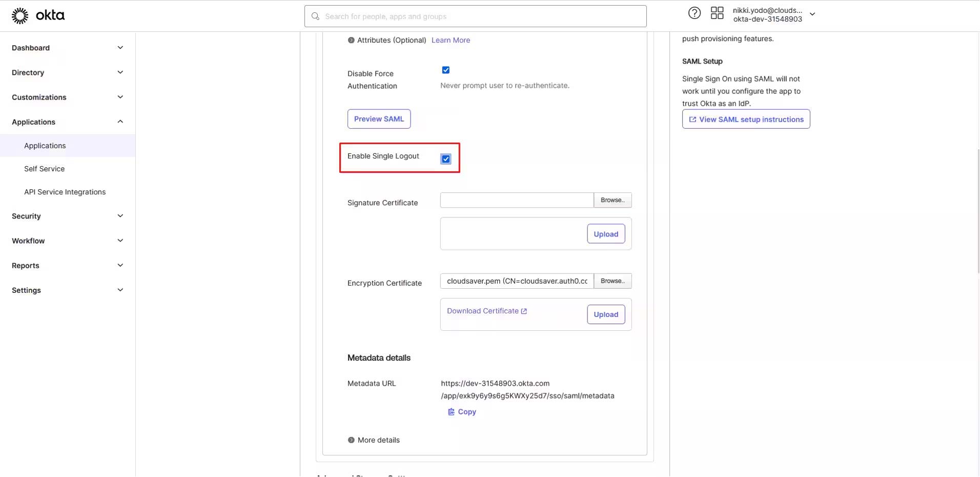Open API Service Integrations menu item
Image resolution: width=980 pixels, height=477 pixels.
click(65, 192)
